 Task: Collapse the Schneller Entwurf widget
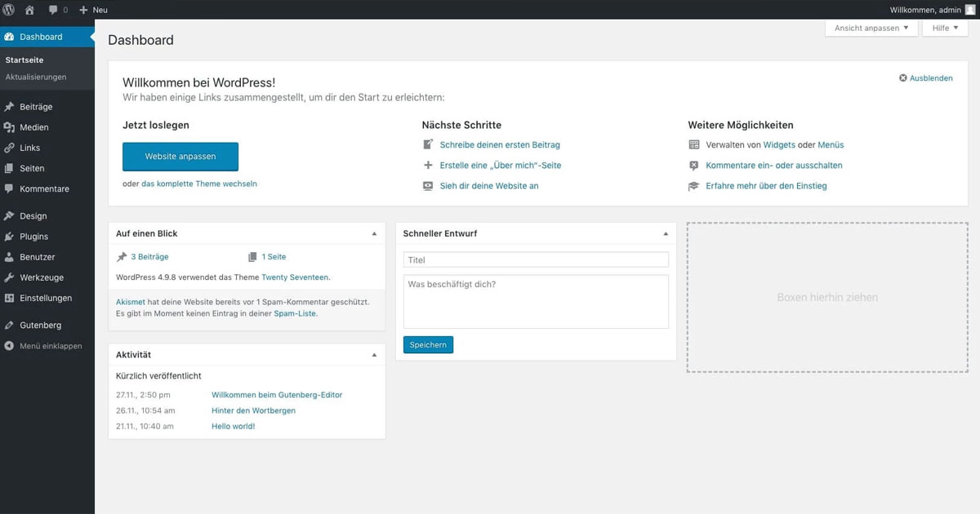(x=666, y=233)
